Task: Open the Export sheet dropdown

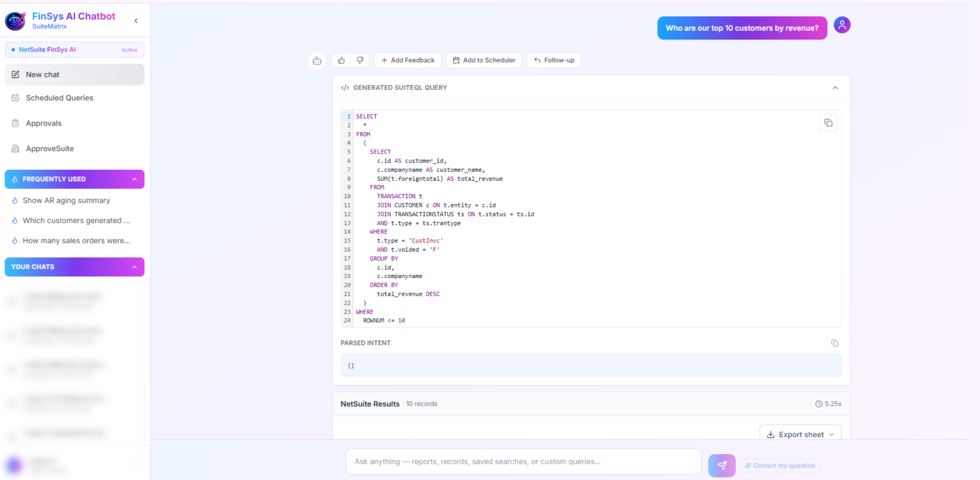Action: pyautogui.click(x=800, y=434)
